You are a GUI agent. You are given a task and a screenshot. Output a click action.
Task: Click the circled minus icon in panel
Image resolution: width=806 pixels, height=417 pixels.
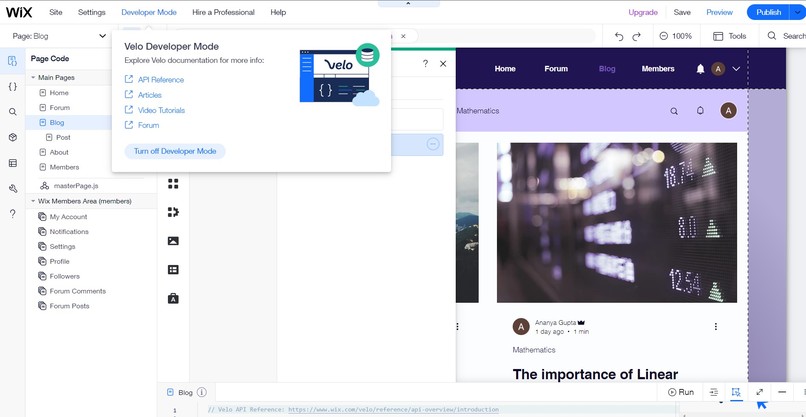[433, 144]
